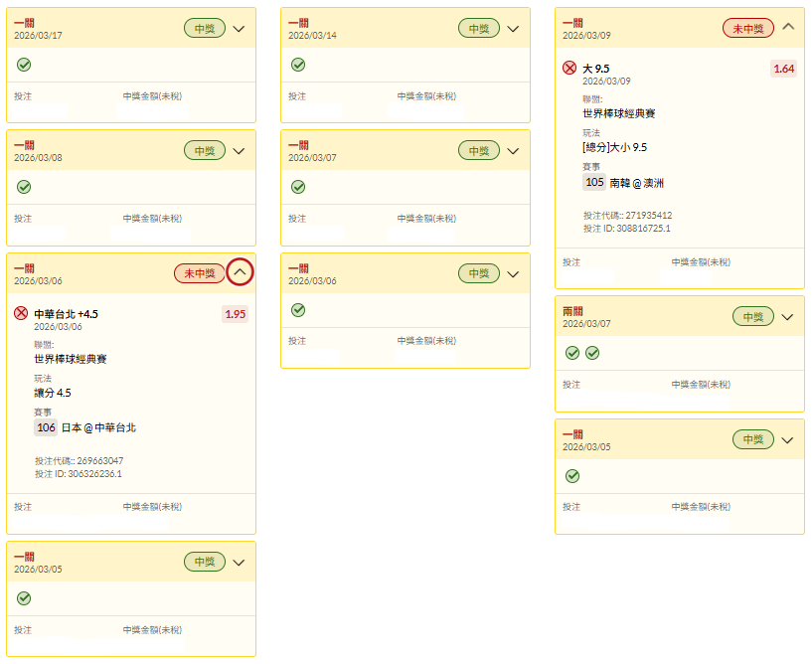Expand the 2026/03/17 bet card
The image size is (812, 664).
click(x=239, y=29)
